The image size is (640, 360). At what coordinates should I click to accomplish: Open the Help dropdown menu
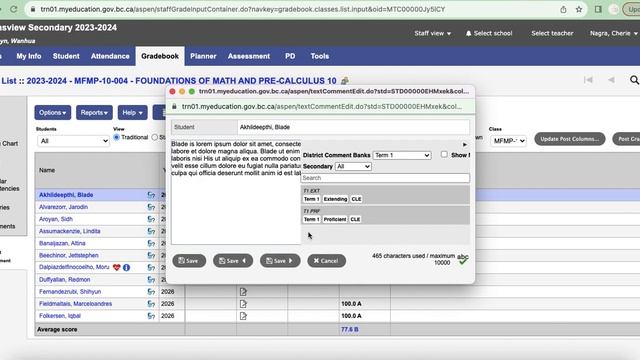point(133,113)
